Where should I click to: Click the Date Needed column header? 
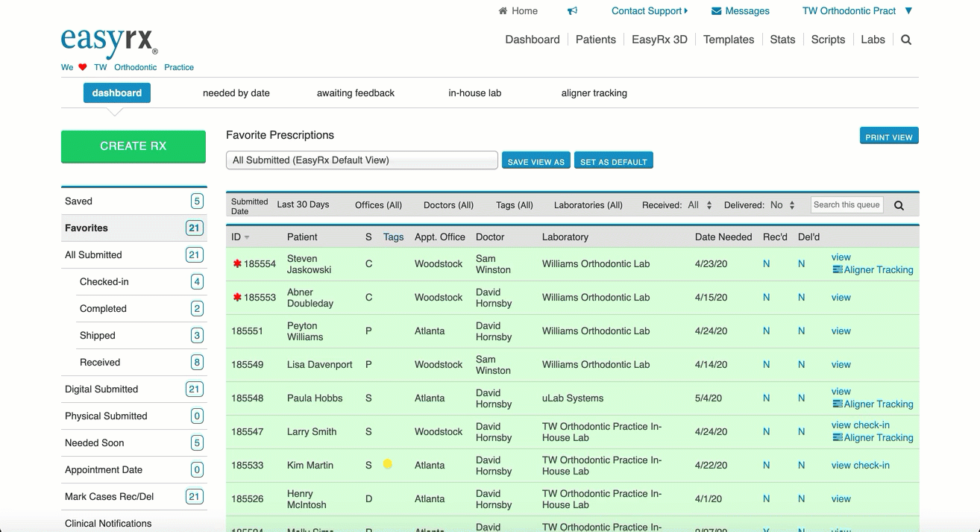point(723,237)
